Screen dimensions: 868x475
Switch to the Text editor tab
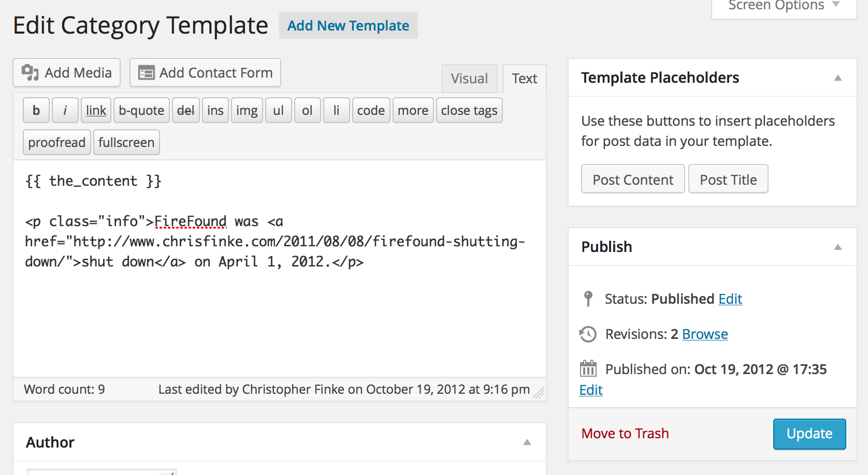525,79
